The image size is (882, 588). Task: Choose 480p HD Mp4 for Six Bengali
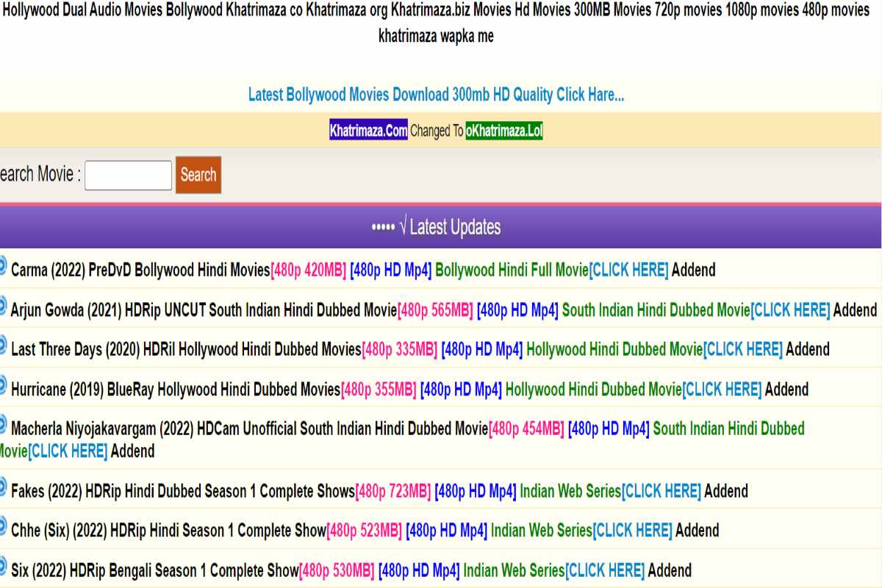tap(419, 570)
